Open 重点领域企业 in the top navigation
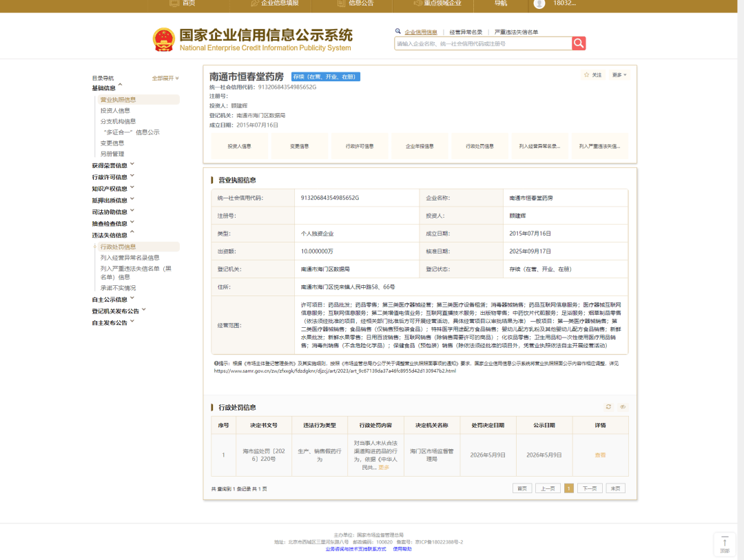This screenshot has height=560, width=744. pyautogui.click(x=437, y=3)
